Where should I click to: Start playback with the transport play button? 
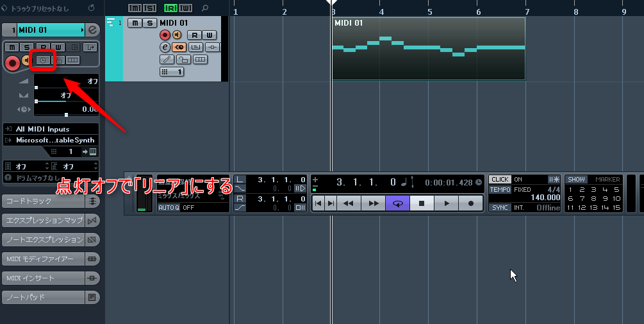pyautogui.click(x=447, y=203)
